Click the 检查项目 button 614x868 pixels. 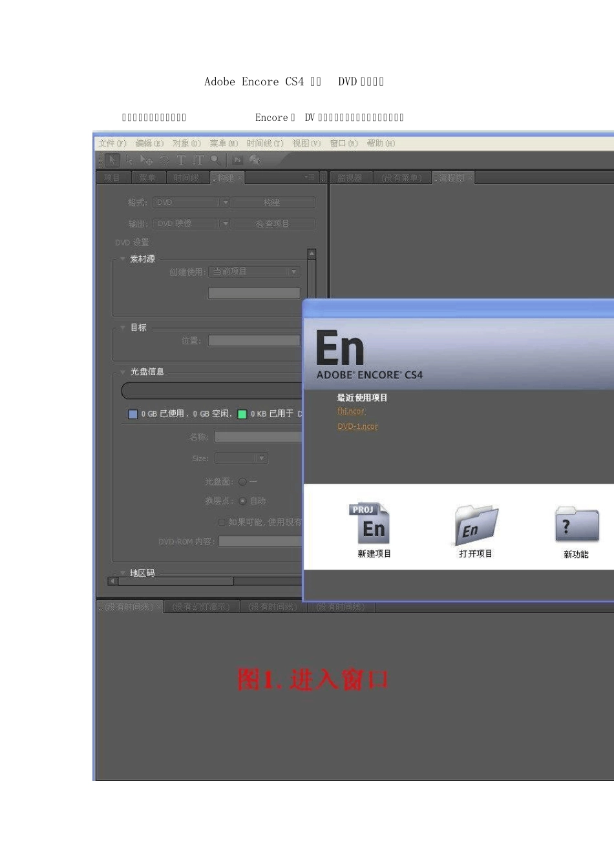click(273, 224)
